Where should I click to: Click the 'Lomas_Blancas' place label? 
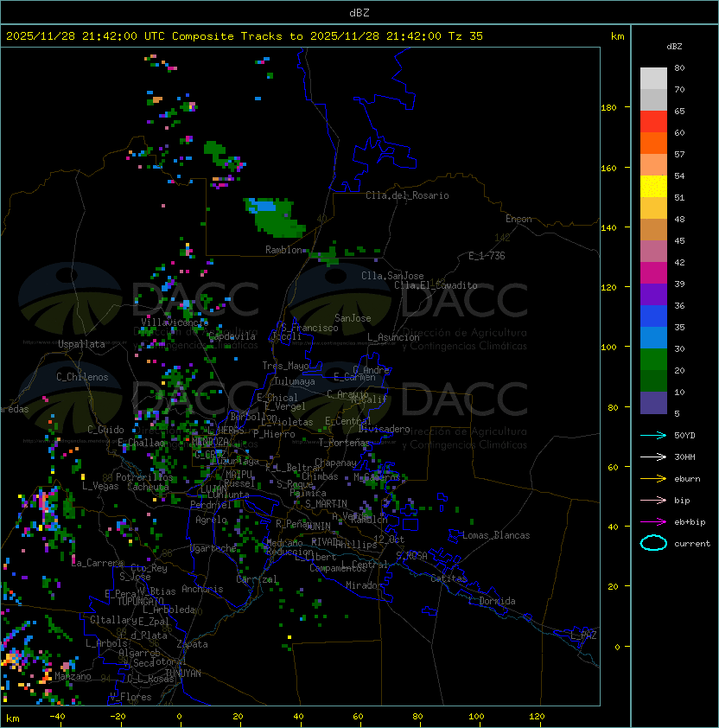pos(496,535)
